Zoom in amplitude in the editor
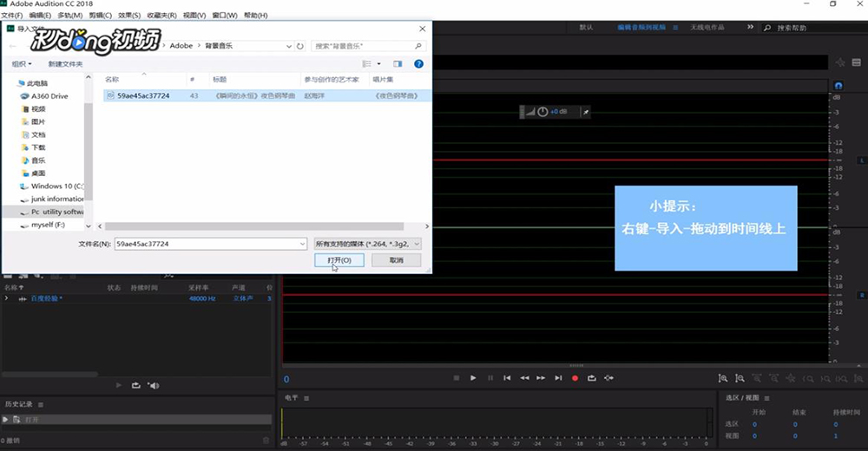This screenshot has width=868, height=451. (722, 378)
